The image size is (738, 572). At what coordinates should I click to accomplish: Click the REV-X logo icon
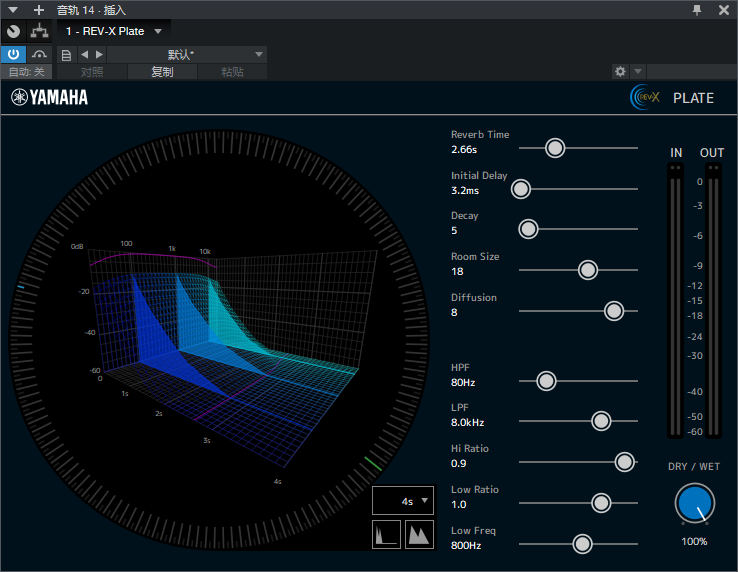point(645,97)
